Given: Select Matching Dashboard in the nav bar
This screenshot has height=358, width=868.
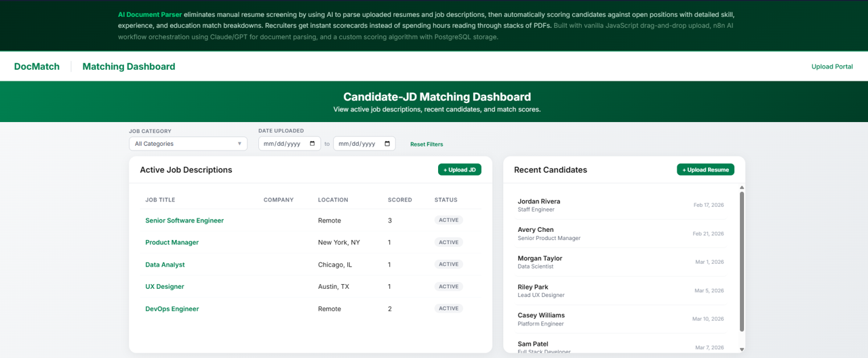Looking at the screenshot, I should click(129, 66).
